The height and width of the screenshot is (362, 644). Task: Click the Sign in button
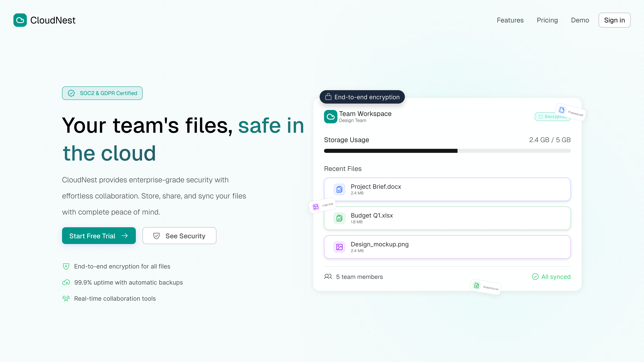pyautogui.click(x=614, y=20)
